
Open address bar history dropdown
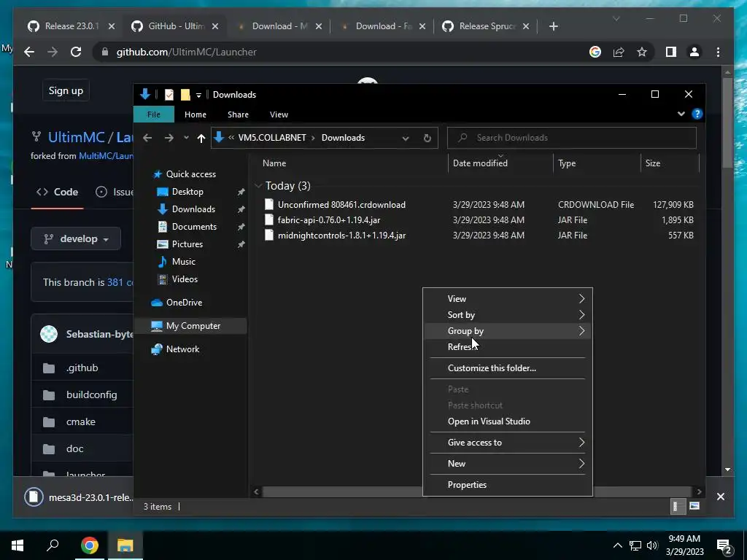tap(406, 138)
